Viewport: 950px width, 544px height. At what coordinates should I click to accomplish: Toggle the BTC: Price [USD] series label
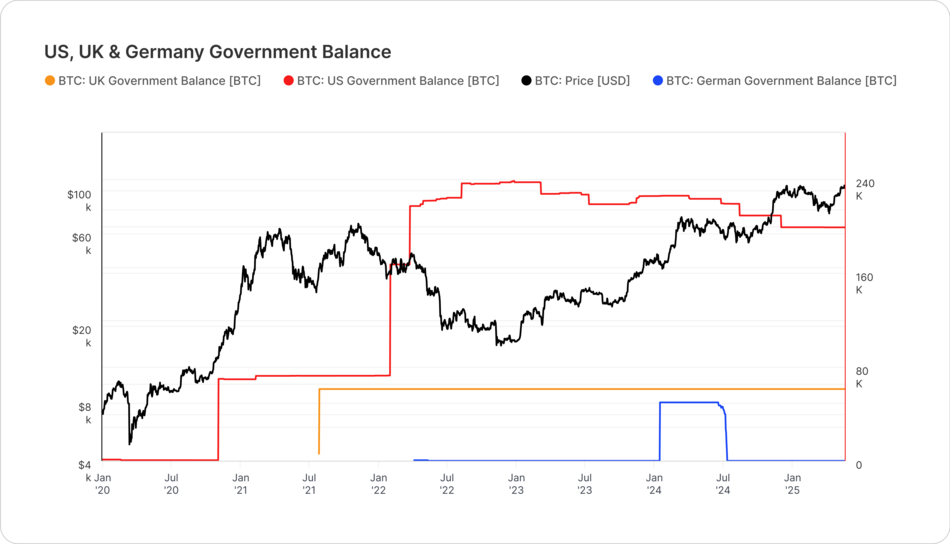[582, 81]
